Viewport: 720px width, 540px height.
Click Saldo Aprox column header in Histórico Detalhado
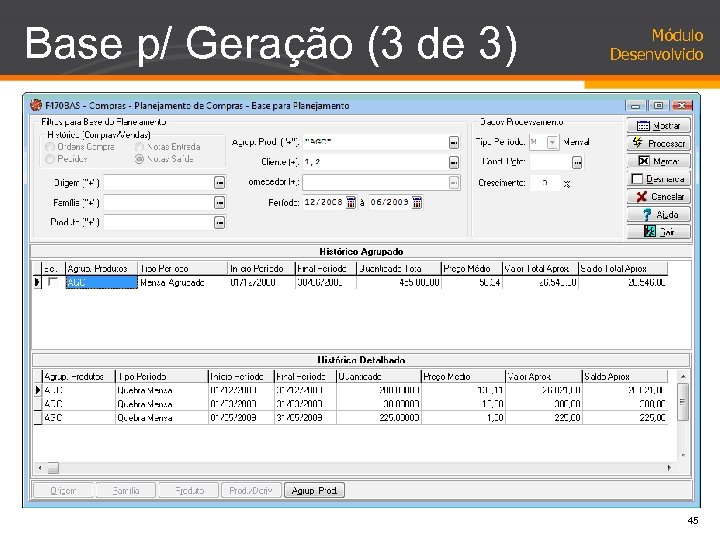tap(624, 377)
